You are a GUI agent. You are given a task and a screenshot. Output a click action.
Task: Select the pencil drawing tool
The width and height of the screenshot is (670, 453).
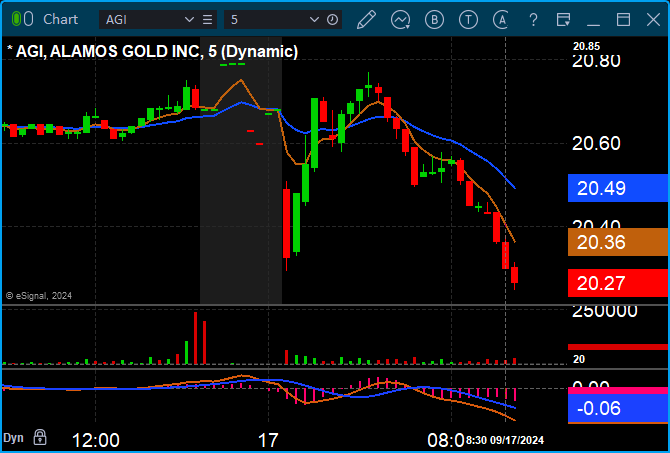coord(366,20)
